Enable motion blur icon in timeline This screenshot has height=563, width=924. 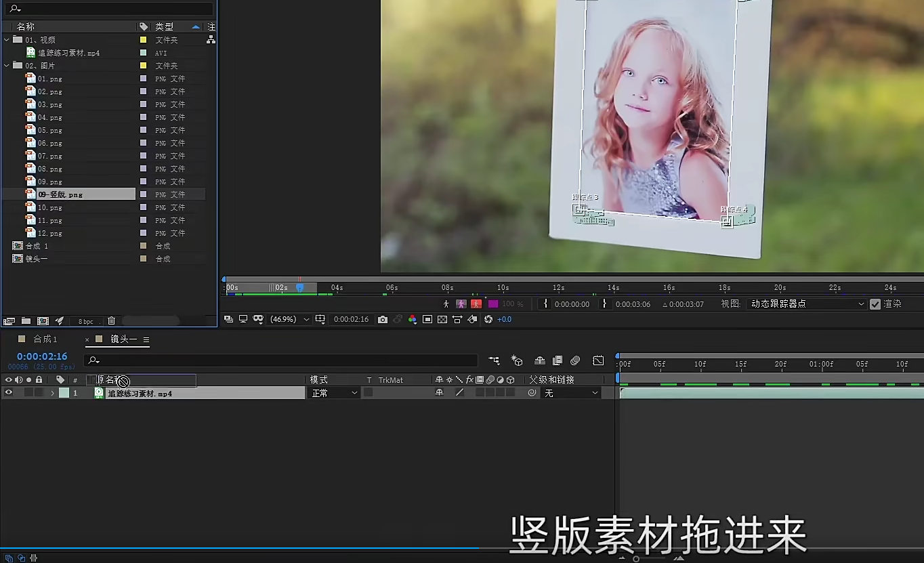tap(575, 360)
